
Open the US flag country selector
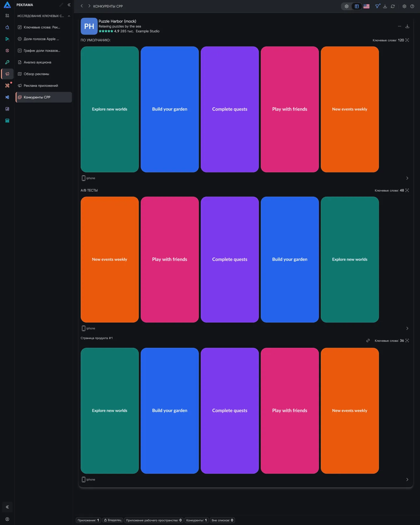click(x=367, y=6)
